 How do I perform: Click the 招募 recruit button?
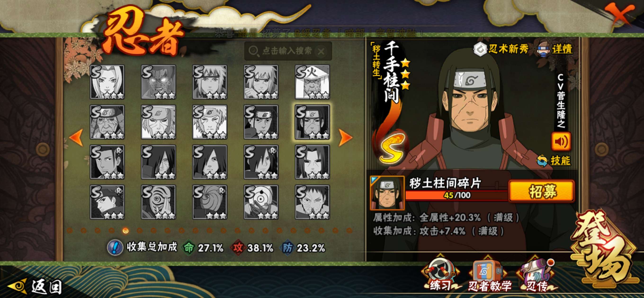[542, 191]
